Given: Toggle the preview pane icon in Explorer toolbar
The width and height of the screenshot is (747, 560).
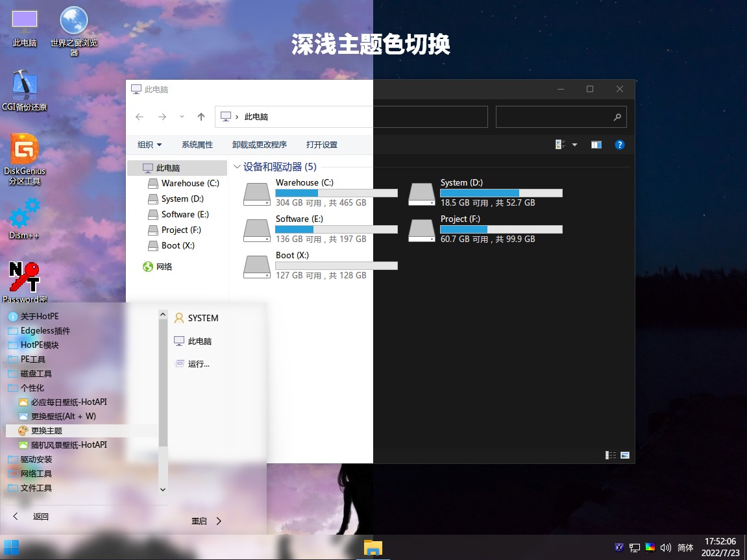Looking at the screenshot, I should pyautogui.click(x=596, y=144).
